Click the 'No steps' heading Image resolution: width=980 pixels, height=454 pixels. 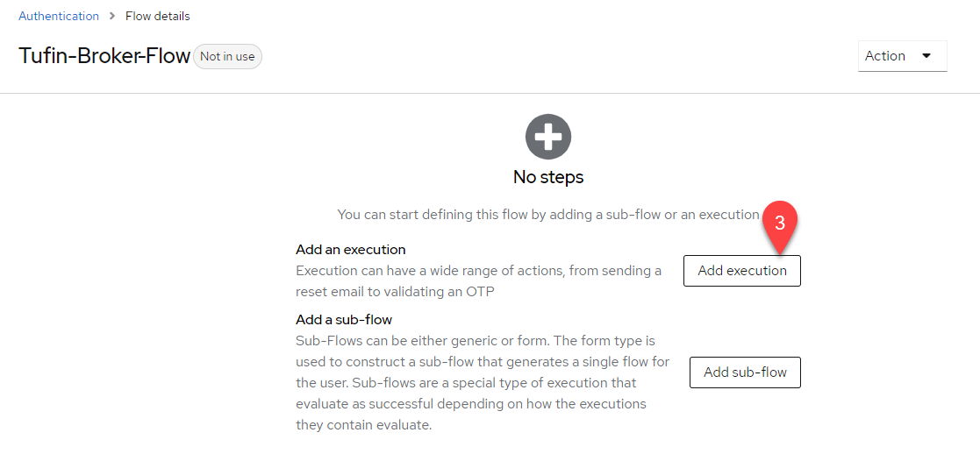tap(548, 177)
